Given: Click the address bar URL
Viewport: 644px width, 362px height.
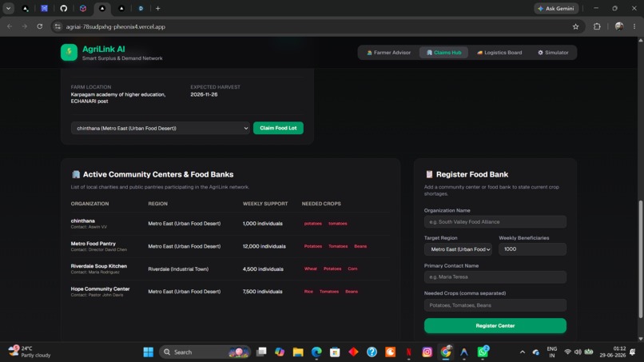Looking at the screenshot, I should tap(115, 26).
